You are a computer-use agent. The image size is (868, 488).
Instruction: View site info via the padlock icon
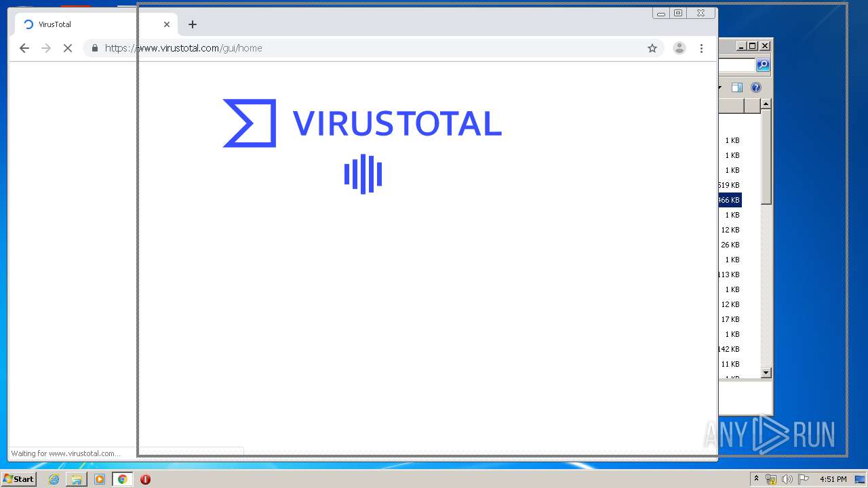coord(94,48)
